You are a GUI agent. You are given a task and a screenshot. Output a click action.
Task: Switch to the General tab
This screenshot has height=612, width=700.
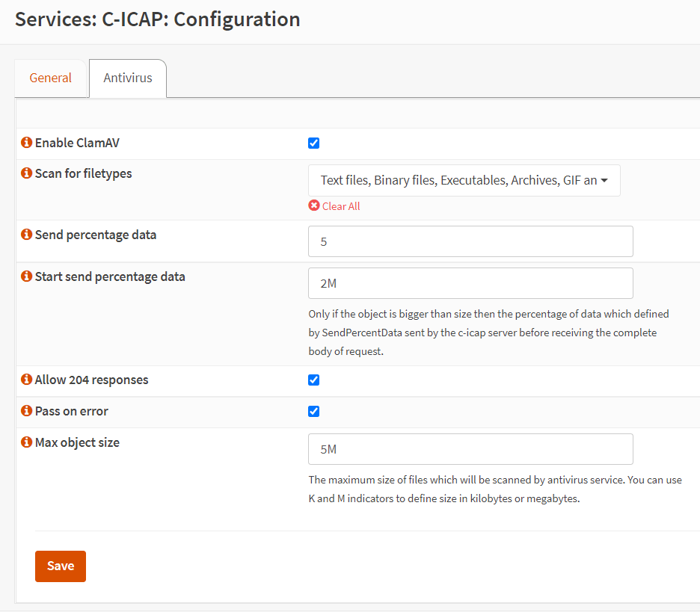(51, 78)
